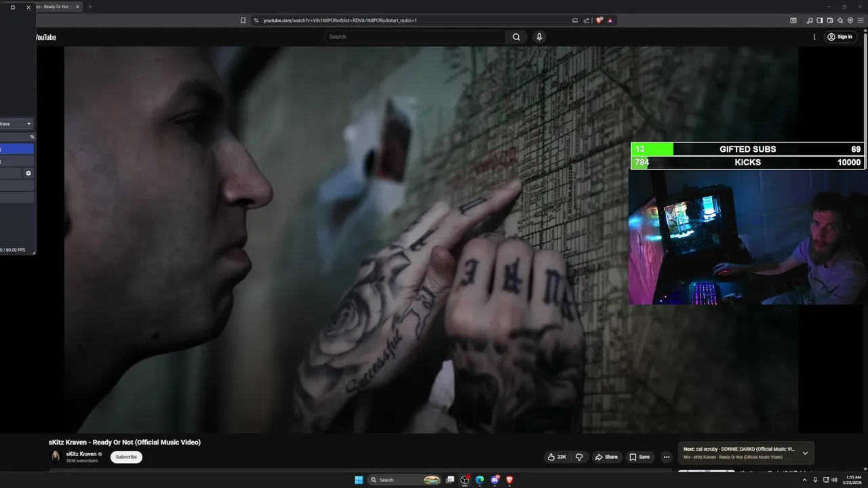Viewport: 868px width, 488px height.
Task: Open the Brave playlist music note icon
Action: click(810, 20)
